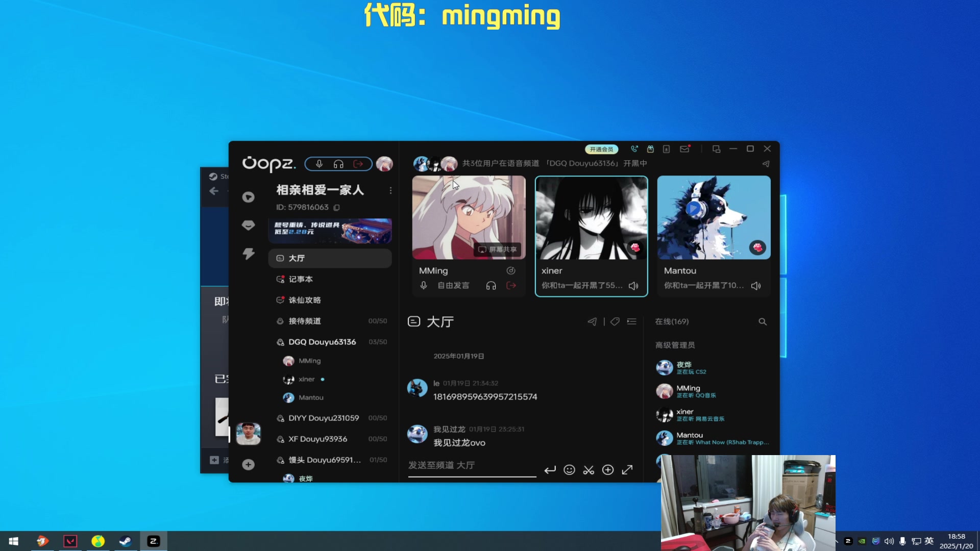Open Mantou's voice card image
Image resolution: width=980 pixels, height=551 pixels.
coord(714,217)
